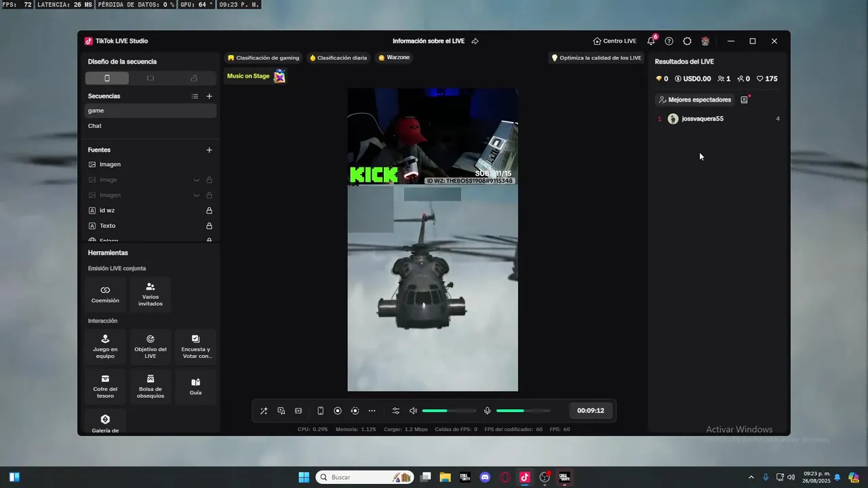Screen dimensions: 868x488
Task: Open Encuesta y Votar tool
Action: coord(195,347)
